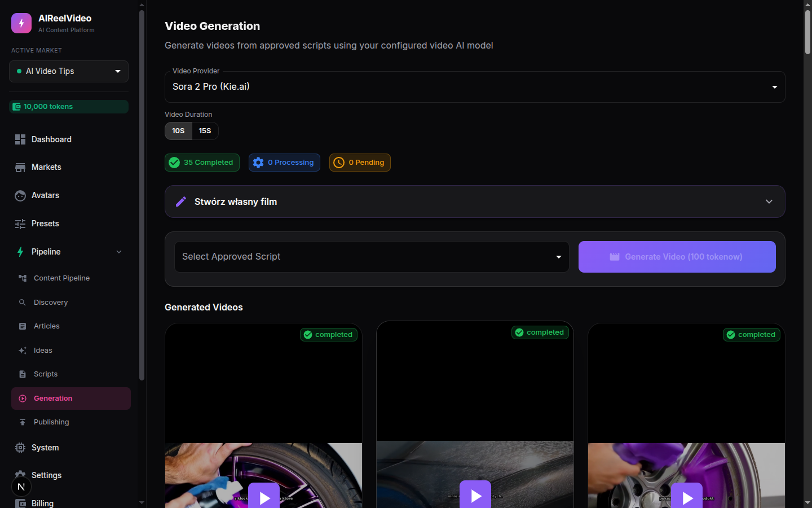Screen dimensions: 812x508
Task: Select the 10S video duration
Action: click(x=178, y=131)
